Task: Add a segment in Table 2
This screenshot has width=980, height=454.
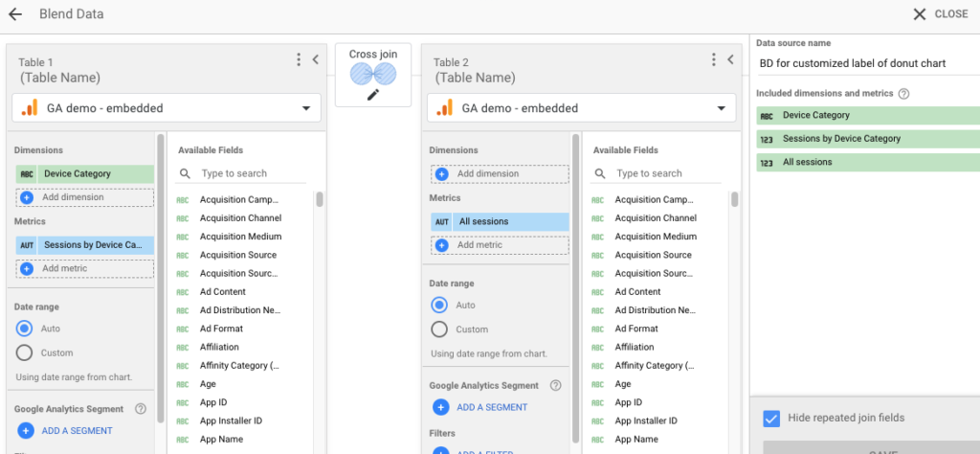Action: [x=480, y=407]
